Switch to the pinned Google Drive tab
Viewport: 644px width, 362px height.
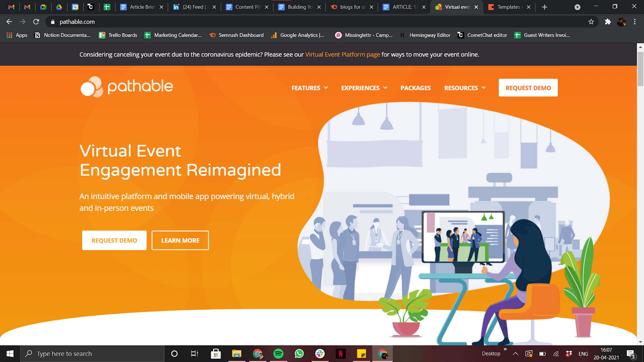(x=59, y=7)
